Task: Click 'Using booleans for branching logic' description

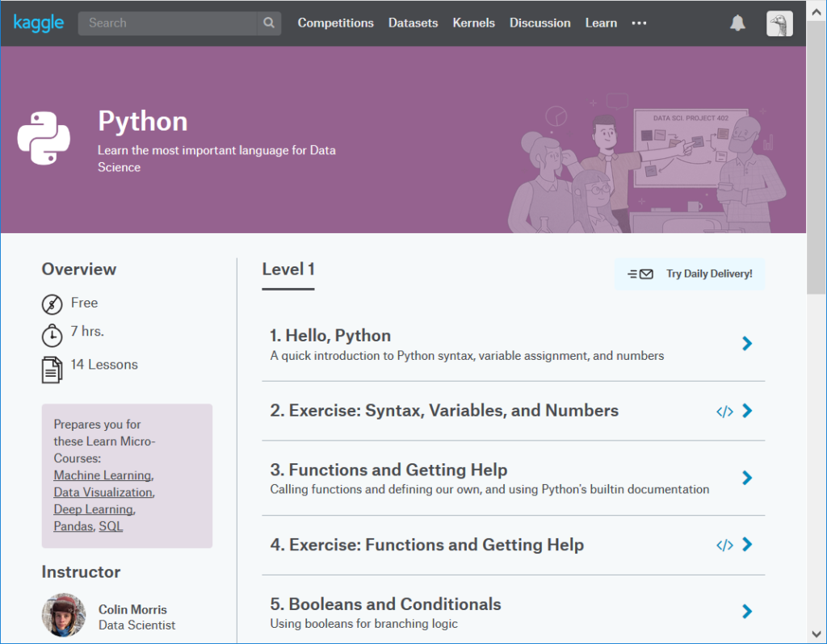Action: [x=364, y=624]
